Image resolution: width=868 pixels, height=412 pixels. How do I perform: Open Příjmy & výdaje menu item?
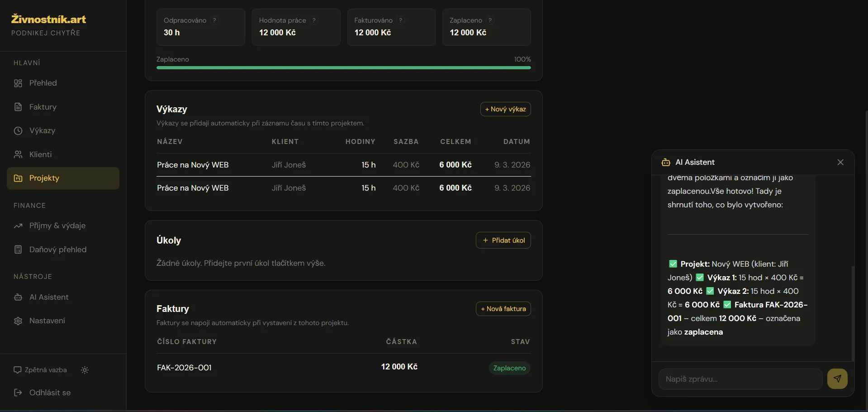point(57,226)
